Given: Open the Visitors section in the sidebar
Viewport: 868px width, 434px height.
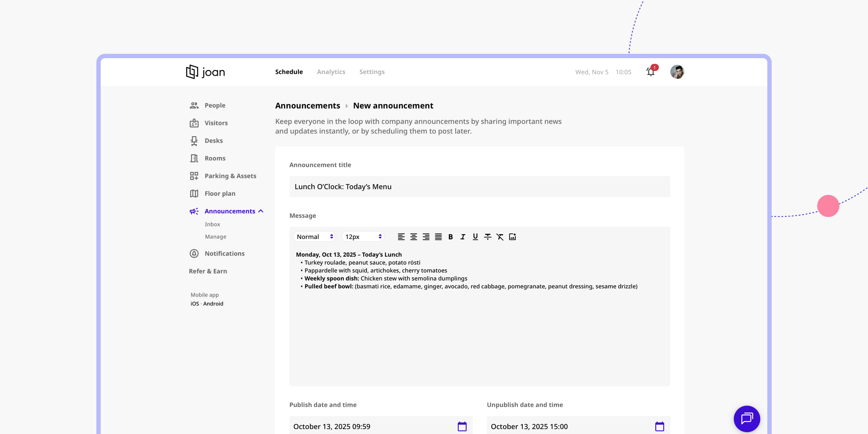Looking at the screenshot, I should [x=216, y=123].
